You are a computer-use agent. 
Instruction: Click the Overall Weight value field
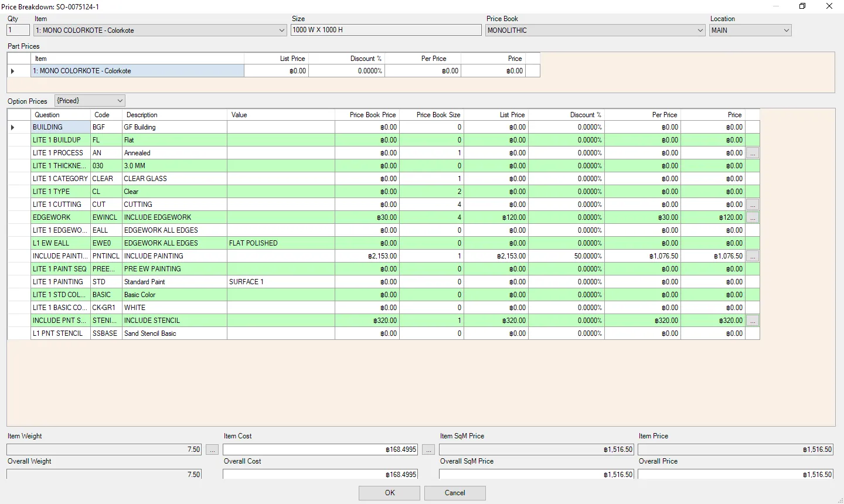click(x=104, y=474)
